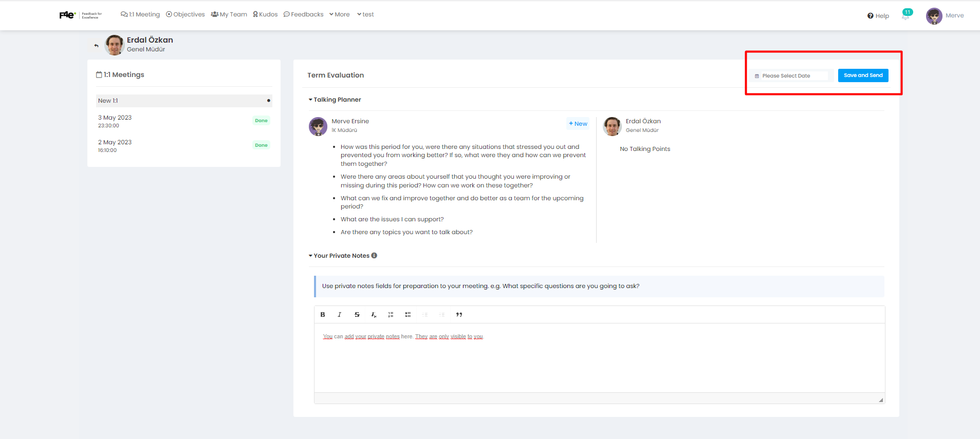Click the Term Evaluation heading

336,75
